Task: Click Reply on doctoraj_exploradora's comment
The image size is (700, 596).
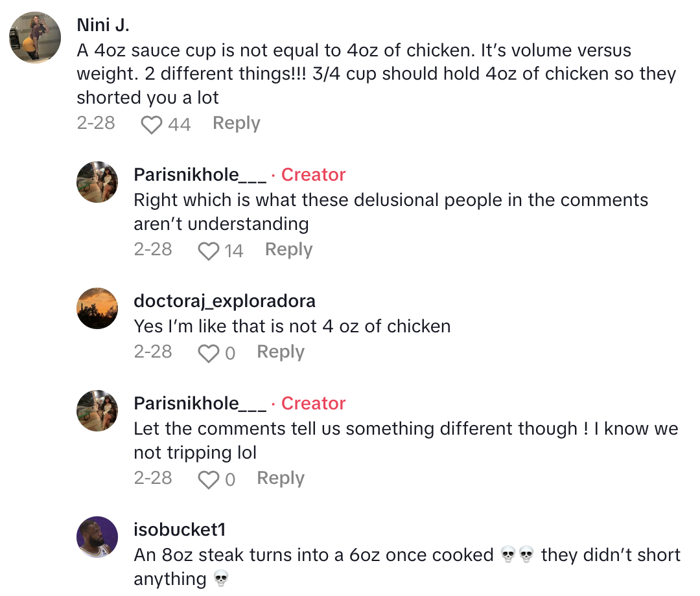Action: point(280,351)
